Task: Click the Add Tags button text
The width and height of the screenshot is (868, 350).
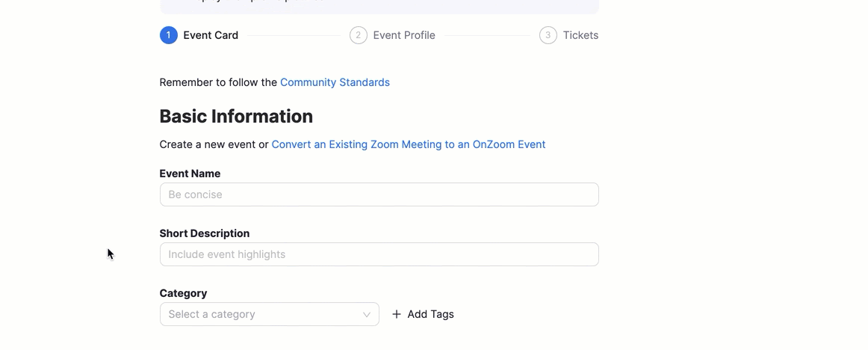Action: 430,314
